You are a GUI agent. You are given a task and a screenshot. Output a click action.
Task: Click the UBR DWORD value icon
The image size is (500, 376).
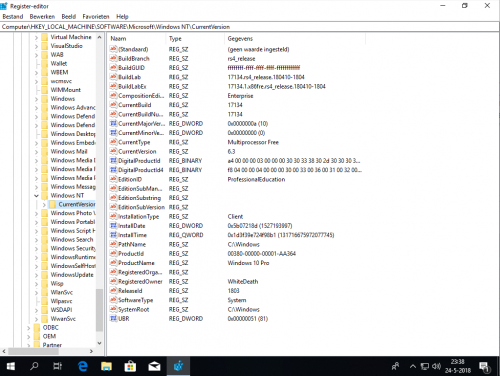(113, 319)
